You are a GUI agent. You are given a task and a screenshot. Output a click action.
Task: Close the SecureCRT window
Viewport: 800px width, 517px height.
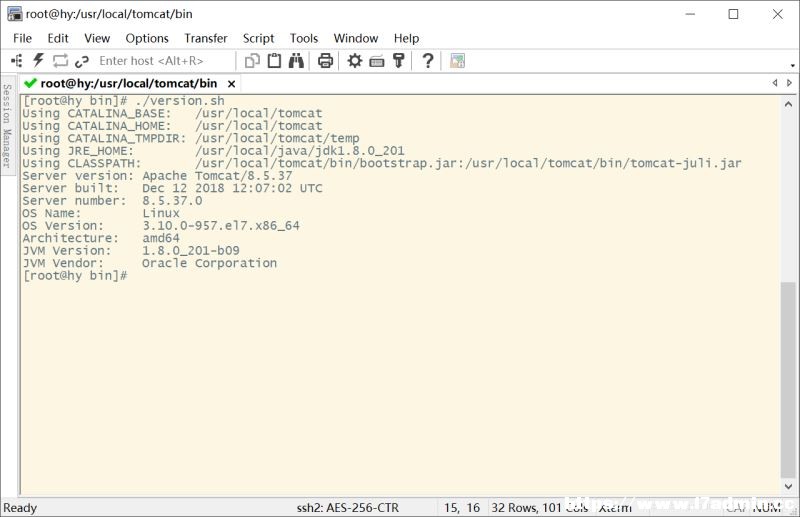pyautogui.click(x=778, y=14)
